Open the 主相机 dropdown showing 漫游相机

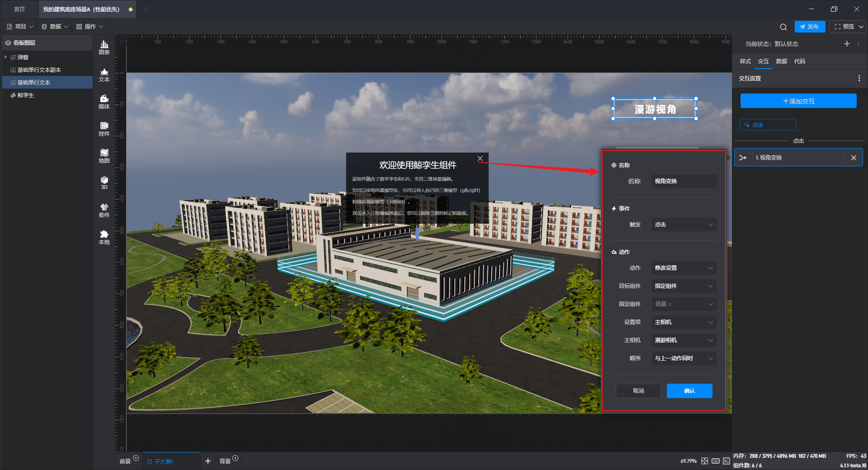click(x=684, y=340)
